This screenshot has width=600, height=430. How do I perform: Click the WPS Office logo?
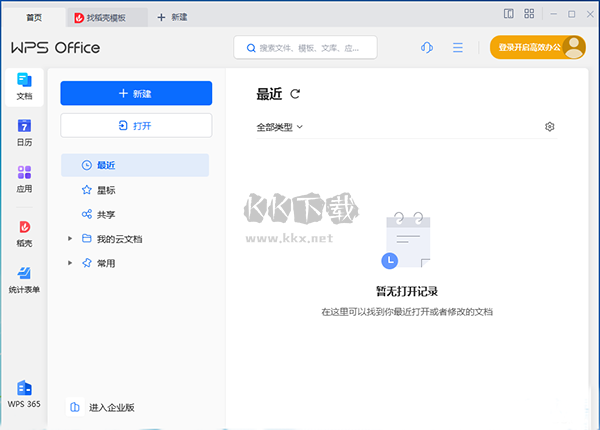55,47
